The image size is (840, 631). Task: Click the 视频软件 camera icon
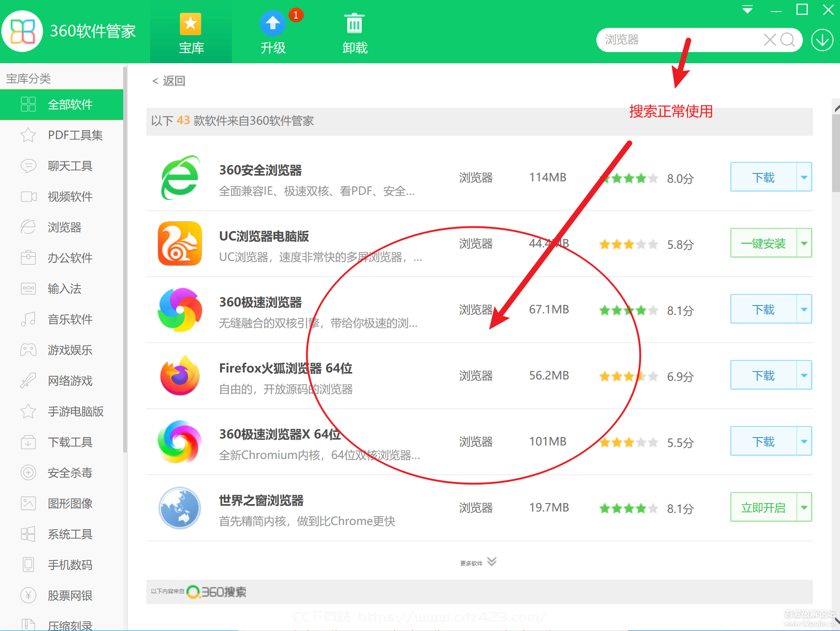(28, 197)
